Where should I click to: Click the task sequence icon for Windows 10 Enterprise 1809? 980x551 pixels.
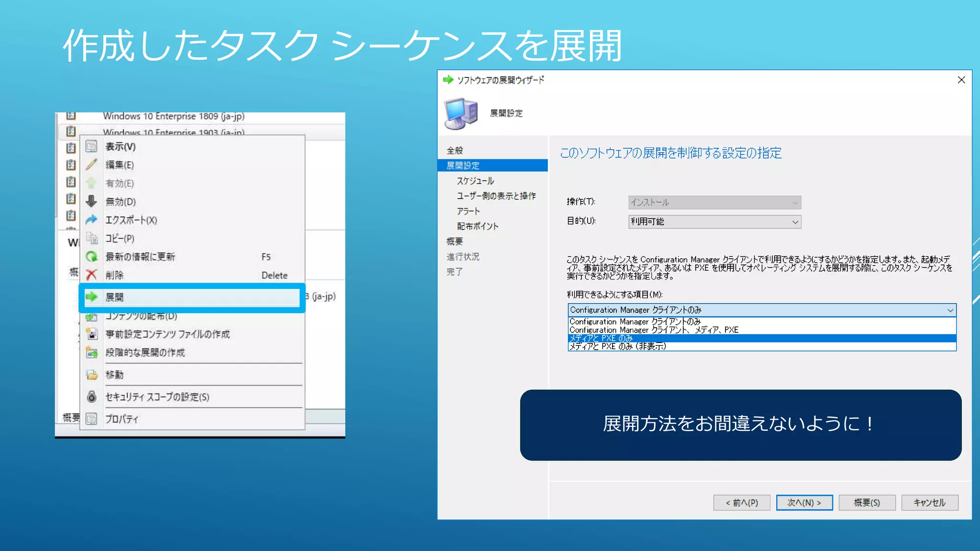click(x=71, y=116)
